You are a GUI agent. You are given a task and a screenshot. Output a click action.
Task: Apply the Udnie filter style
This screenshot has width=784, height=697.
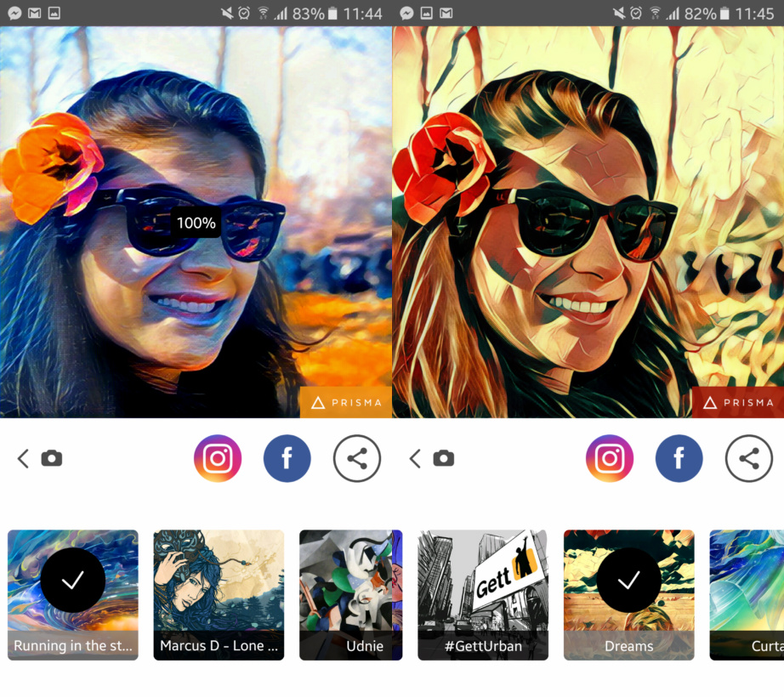pyautogui.click(x=350, y=595)
